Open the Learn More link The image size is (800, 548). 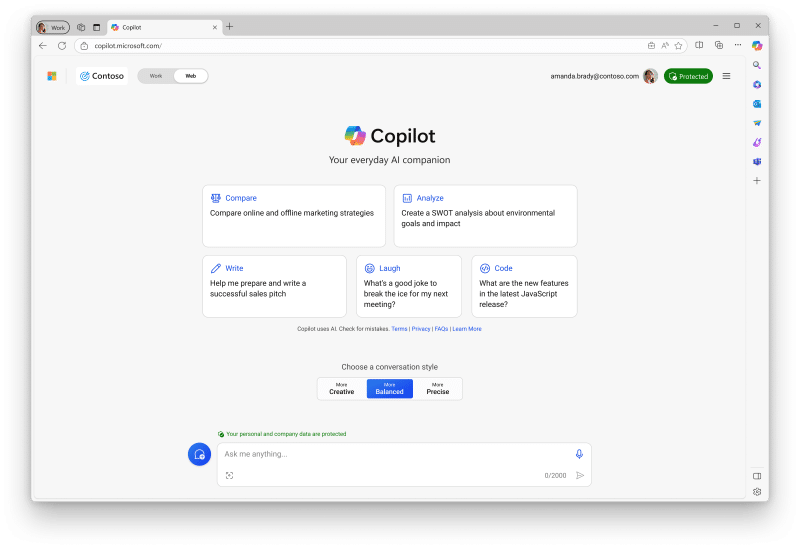tap(467, 329)
